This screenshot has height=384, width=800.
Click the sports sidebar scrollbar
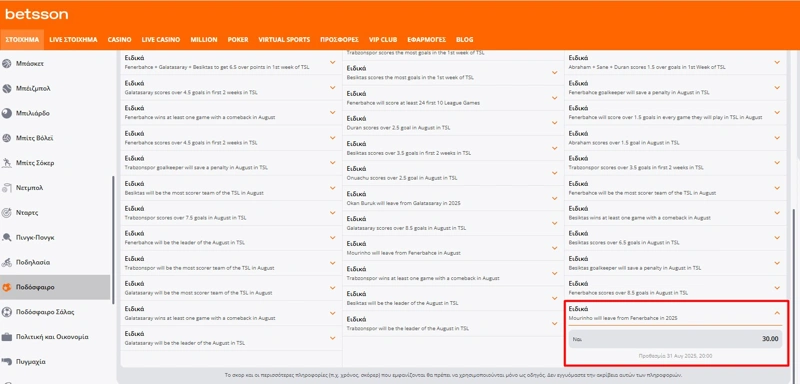(113, 240)
